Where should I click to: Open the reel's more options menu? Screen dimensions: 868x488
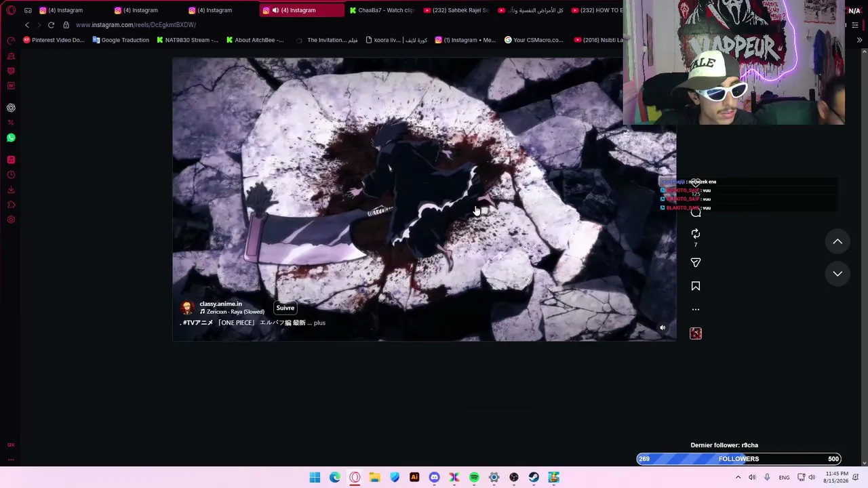point(696,310)
